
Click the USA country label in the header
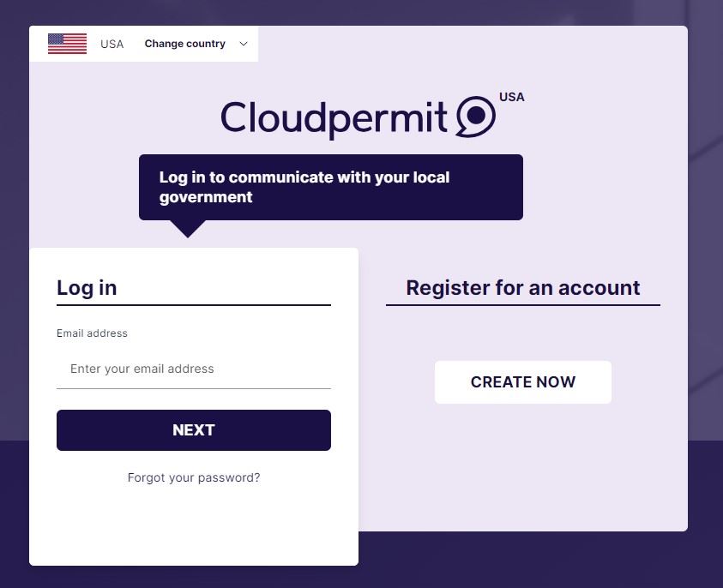[x=111, y=44]
